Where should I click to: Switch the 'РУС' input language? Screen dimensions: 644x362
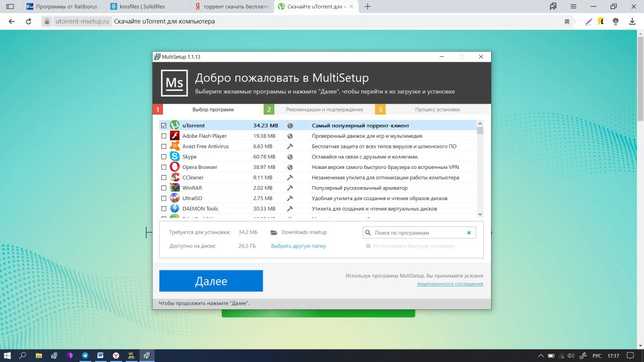pos(597,355)
